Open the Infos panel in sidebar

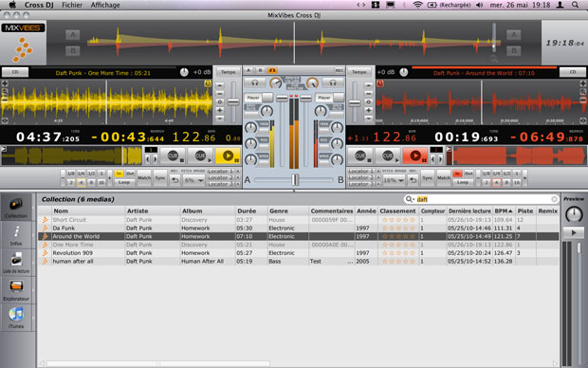click(x=16, y=235)
